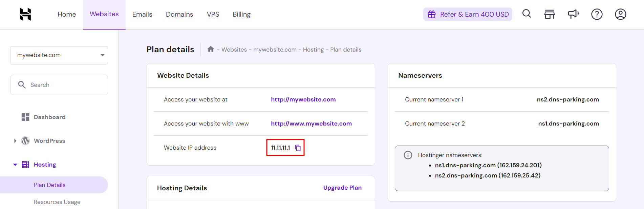Open the account profile icon
The width and height of the screenshot is (644, 209).
[620, 14]
